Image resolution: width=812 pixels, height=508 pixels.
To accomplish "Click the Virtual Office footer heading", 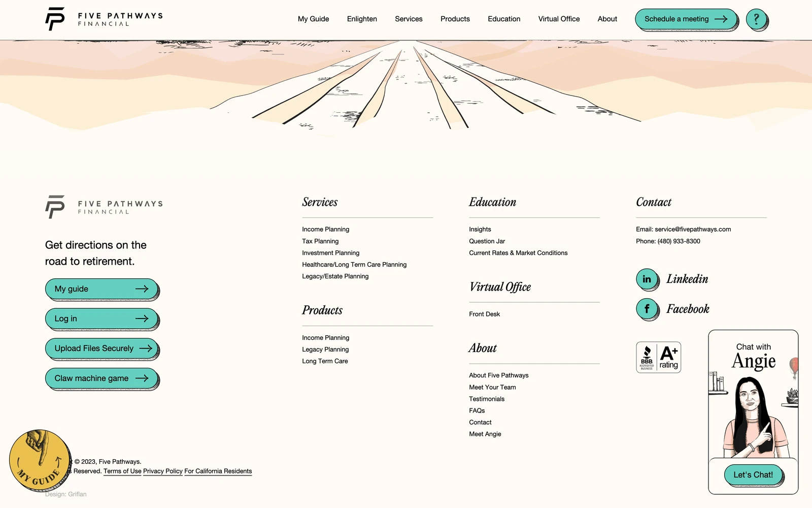I will coord(500,287).
